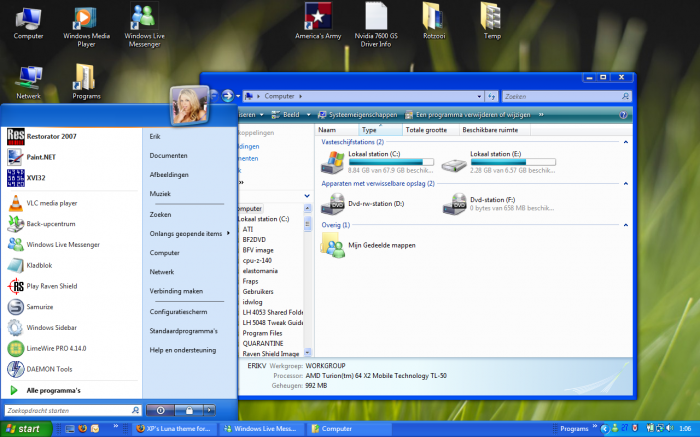700x437 pixels.
Task: Start Windows Sidebar
Action: 71,328
